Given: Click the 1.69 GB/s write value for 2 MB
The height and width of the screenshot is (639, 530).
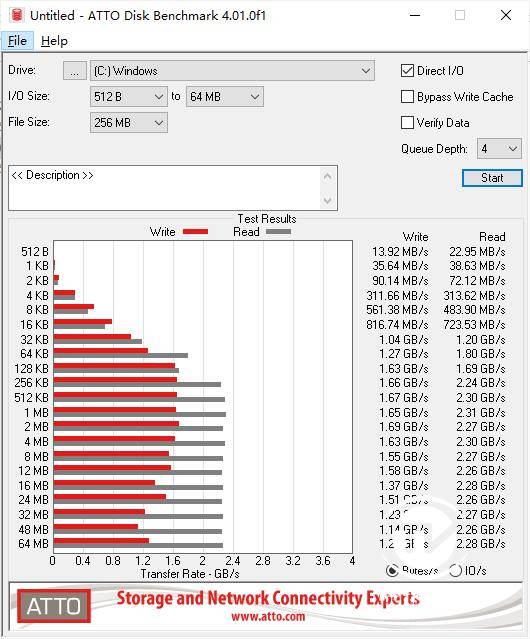Looking at the screenshot, I should coord(404,427).
